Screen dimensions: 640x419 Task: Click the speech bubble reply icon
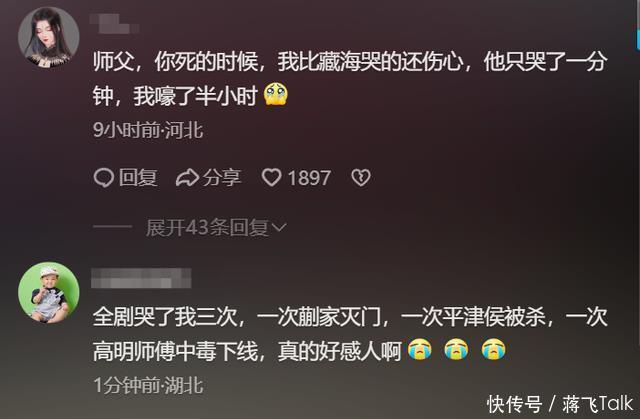pyautogui.click(x=104, y=178)
